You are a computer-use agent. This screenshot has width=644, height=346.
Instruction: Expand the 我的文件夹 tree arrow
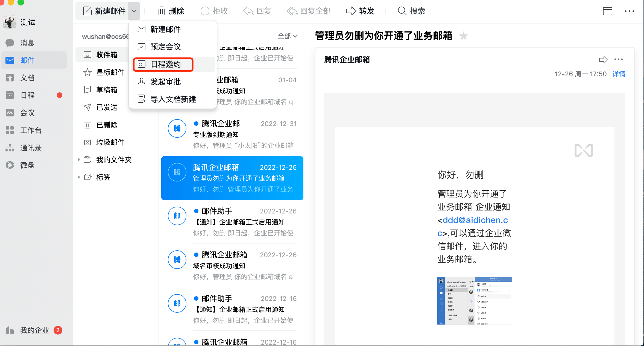coord(79,160)
